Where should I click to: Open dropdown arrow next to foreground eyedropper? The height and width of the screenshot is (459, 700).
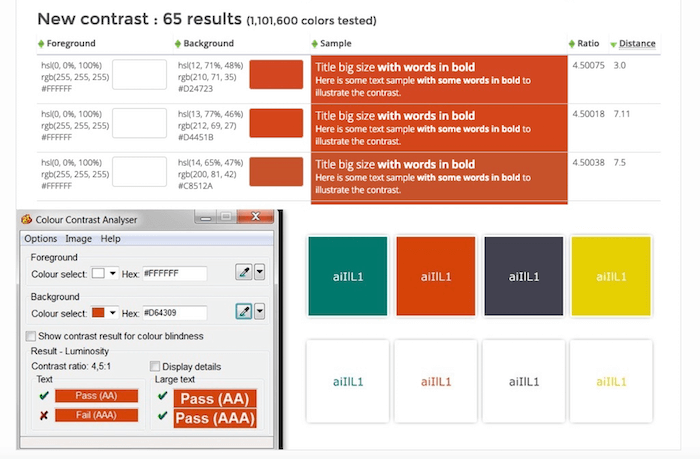point(260,273)
